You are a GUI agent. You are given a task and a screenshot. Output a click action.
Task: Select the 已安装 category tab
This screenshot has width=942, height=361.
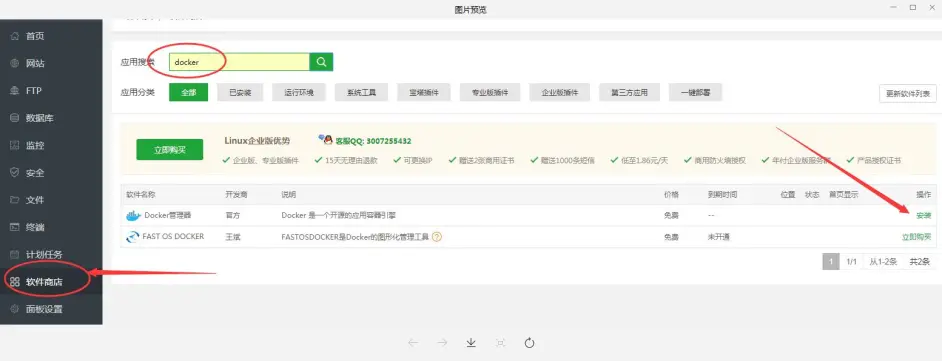coord(240,93)
